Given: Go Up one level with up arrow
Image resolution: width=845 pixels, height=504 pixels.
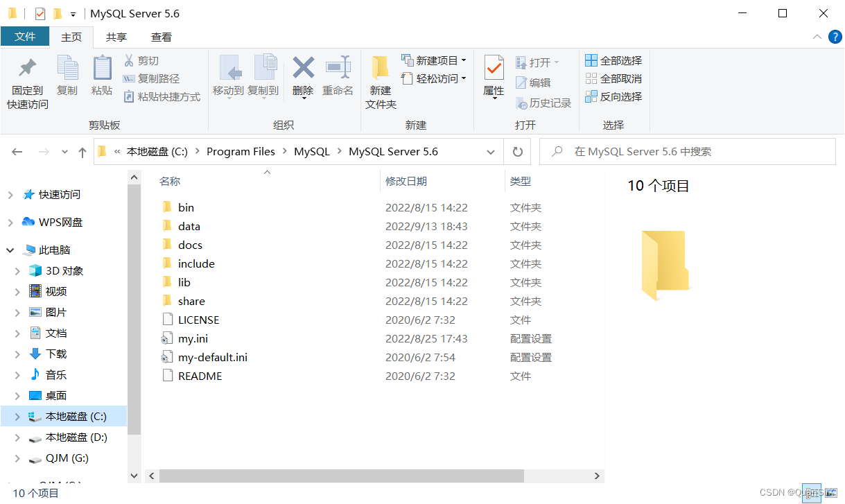Looking at the screenshot, I should click(x=82, y=152).
